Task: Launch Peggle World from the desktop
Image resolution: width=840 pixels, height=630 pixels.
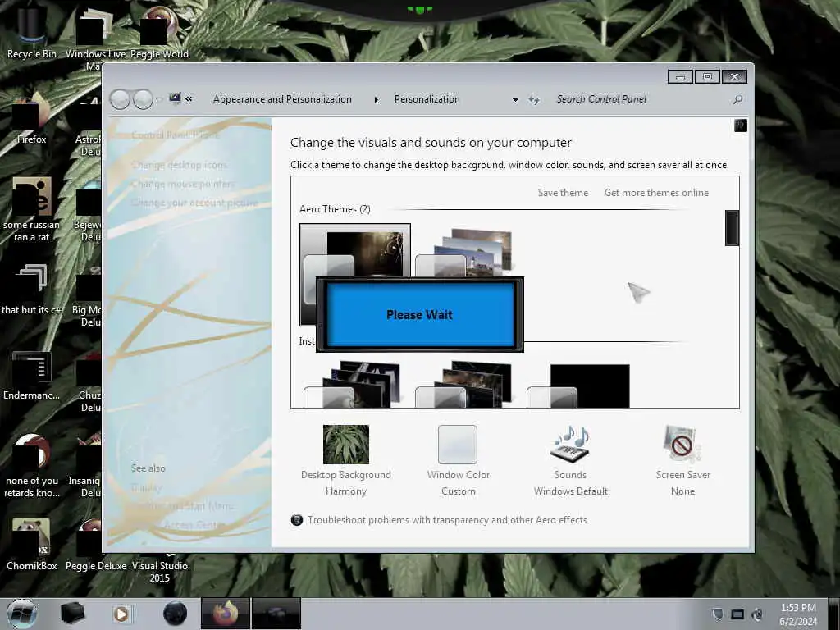Action: tap(159, 32)
